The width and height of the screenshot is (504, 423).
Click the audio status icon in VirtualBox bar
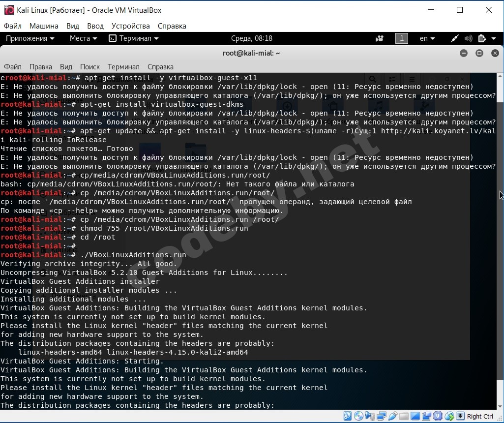tap(370, 416)
